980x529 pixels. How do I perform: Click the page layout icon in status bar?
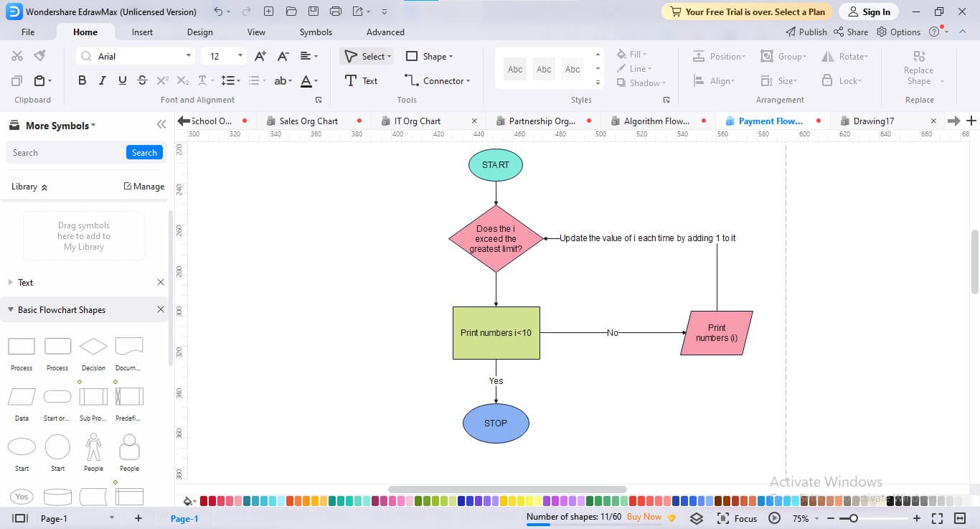(20, 518)
